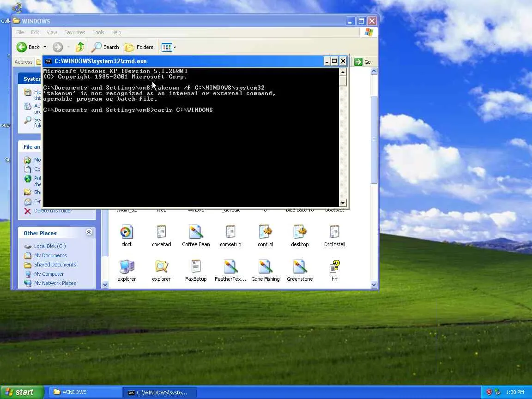532x399 pixels.
Task: Switch to cmd.exe taskbar button
Action: coord(159,392)
